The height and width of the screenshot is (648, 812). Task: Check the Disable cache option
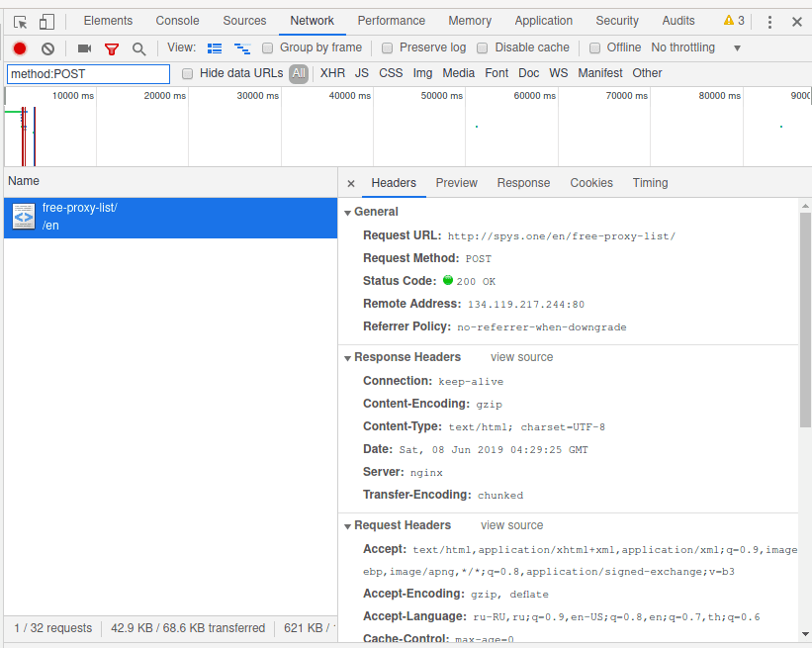click(x=482, y=47)
